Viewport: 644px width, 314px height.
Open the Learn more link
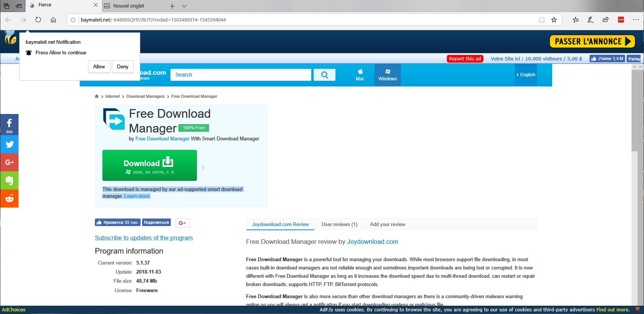137,196
